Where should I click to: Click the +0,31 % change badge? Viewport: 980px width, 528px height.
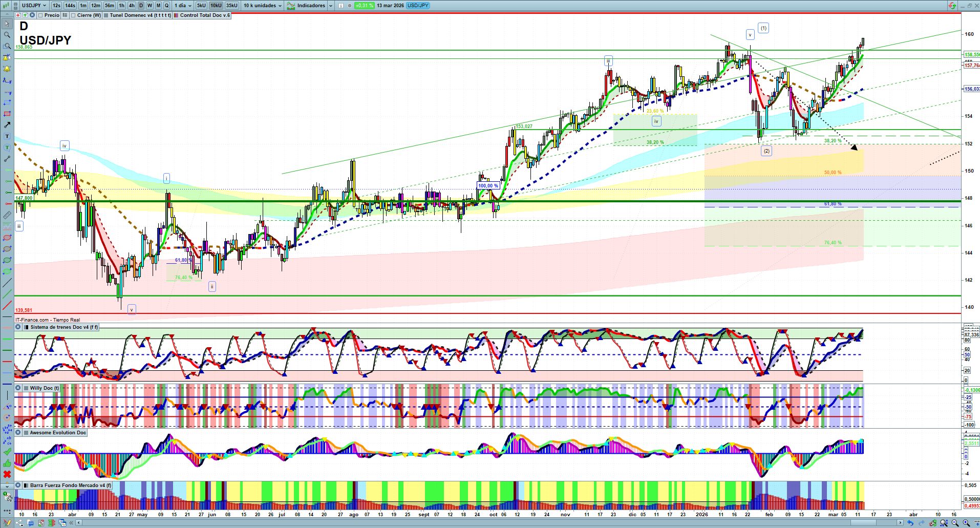pyautogui.click(x=365, y=6)
